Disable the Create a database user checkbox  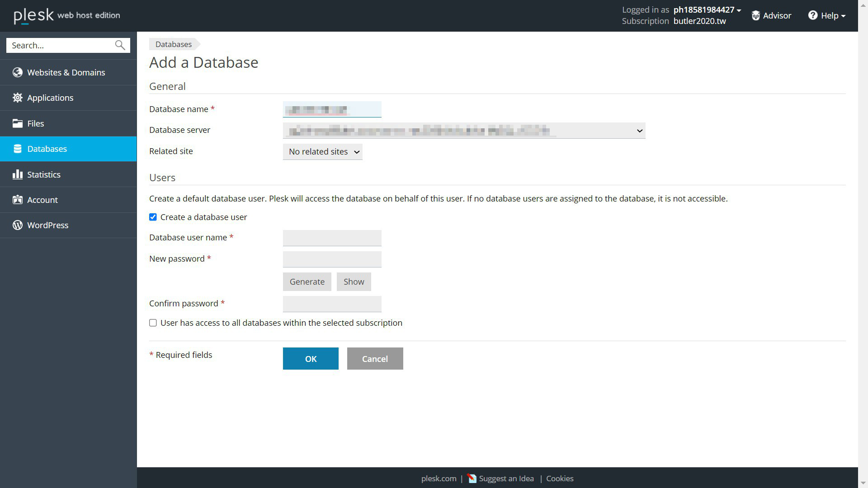[153, 217]
